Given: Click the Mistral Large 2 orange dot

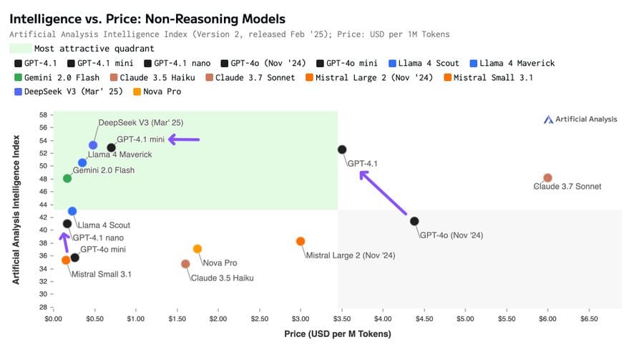Looking at the screenshot, I should 301,241.
